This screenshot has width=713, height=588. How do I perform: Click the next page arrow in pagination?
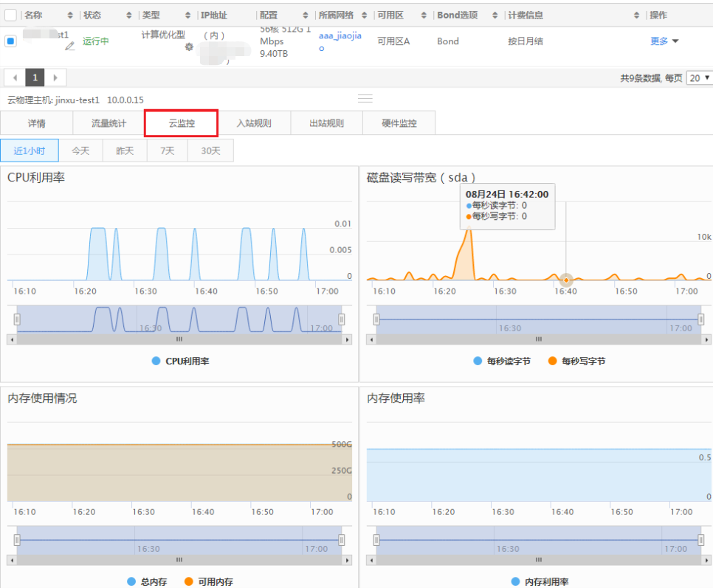click(55, 77)
